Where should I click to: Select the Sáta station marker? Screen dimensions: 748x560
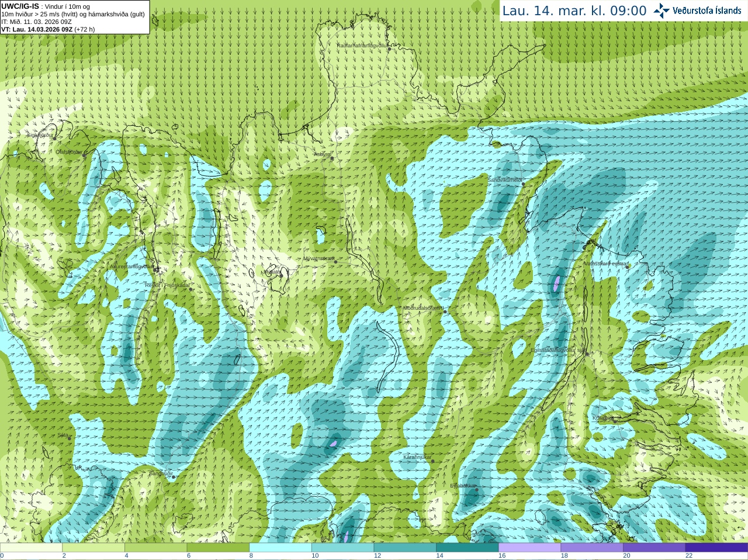70,438
